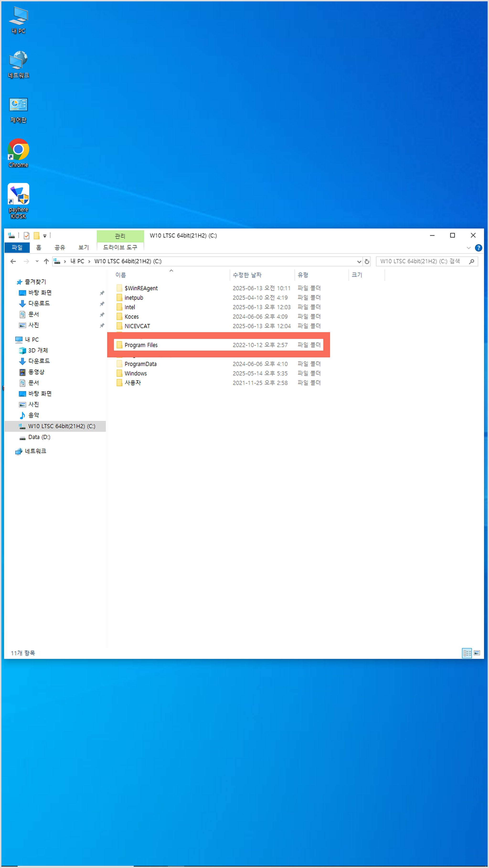Open 다운로드 under 내 PC

point(39,361)
